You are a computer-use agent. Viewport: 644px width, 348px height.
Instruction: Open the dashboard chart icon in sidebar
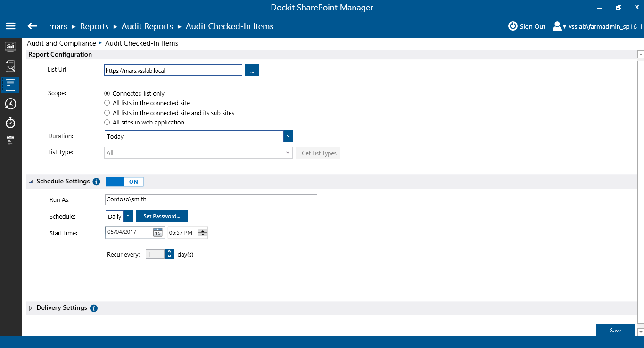[x=10, y=47]
